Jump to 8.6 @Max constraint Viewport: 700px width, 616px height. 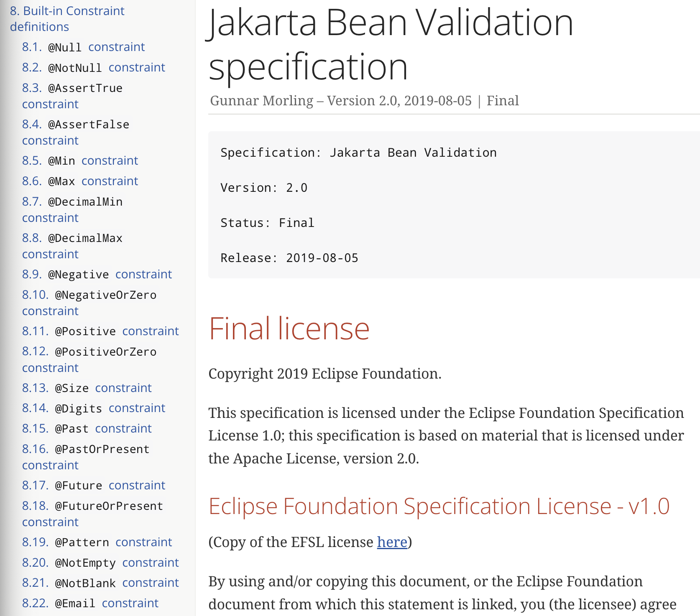point(80,181)
